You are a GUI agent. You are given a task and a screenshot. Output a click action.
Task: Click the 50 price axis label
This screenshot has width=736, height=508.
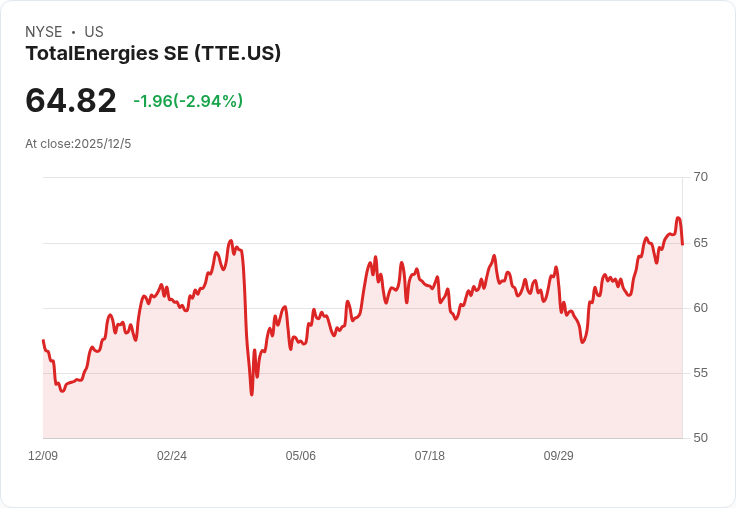point(700,438)
